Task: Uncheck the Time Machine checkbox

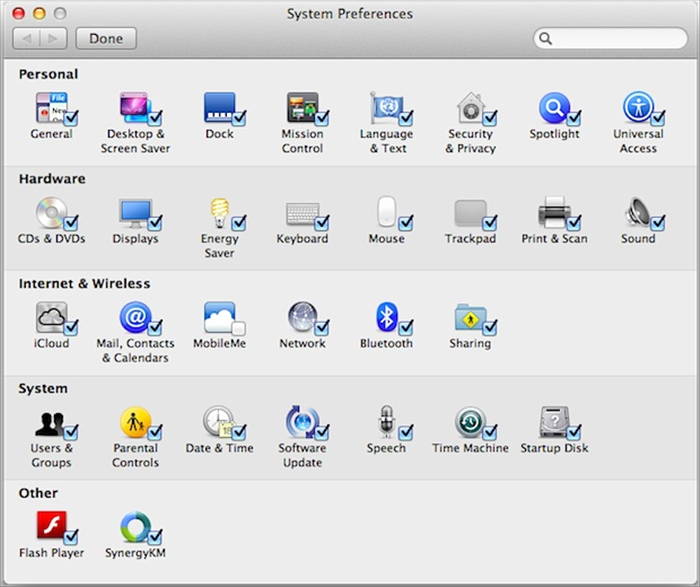Action: coord(490,433)
